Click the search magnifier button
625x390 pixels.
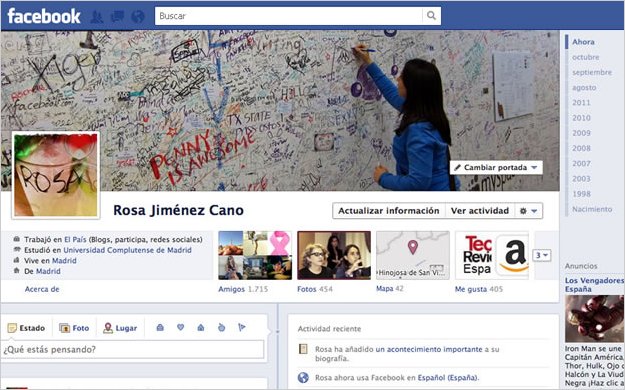coord(431,16)
